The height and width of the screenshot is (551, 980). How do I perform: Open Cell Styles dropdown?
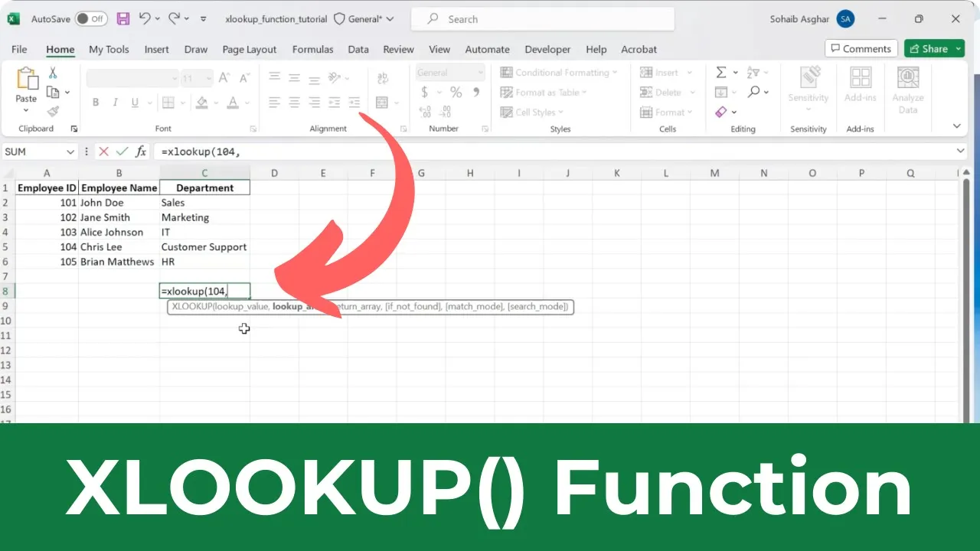(x=533, y=112)
